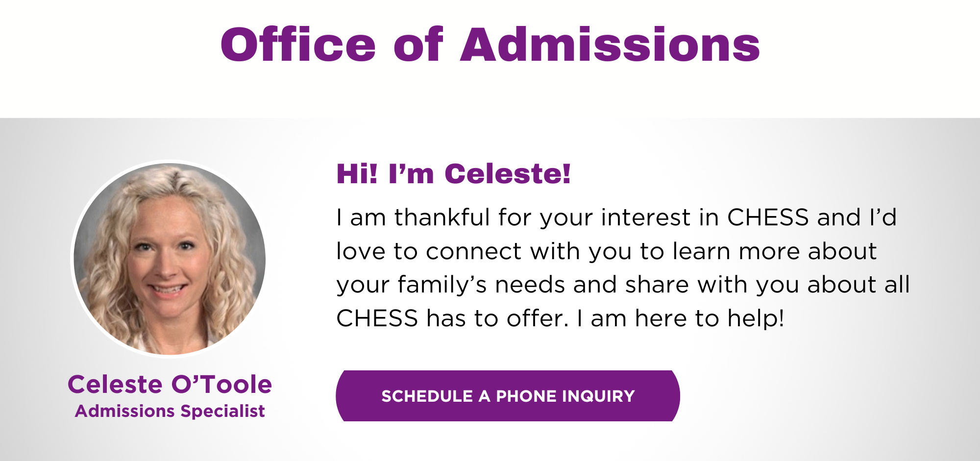Click CHESS in the first paragraph line
The width and height of the screenshot is (980, 461).
pyautogui.click(x=768, y=218)
